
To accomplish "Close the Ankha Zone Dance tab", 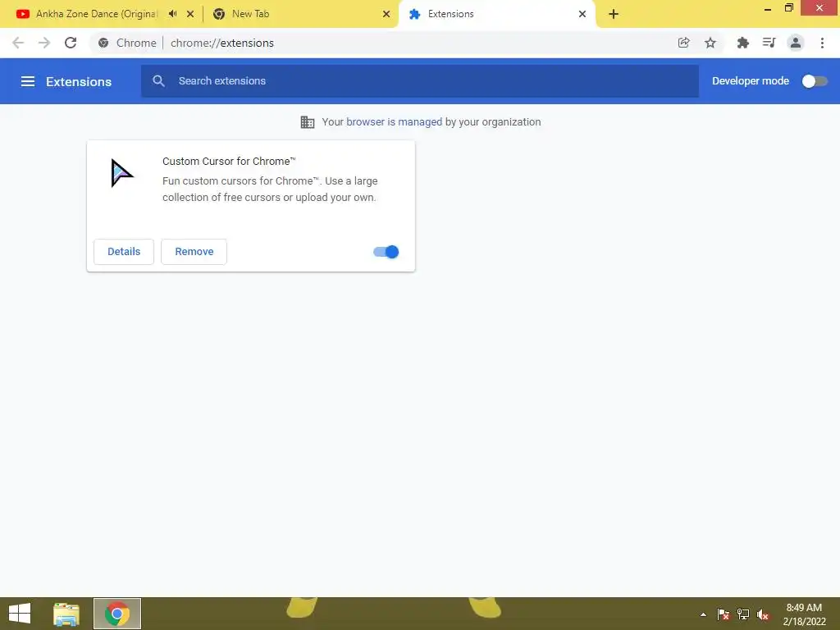I will 190,14.
